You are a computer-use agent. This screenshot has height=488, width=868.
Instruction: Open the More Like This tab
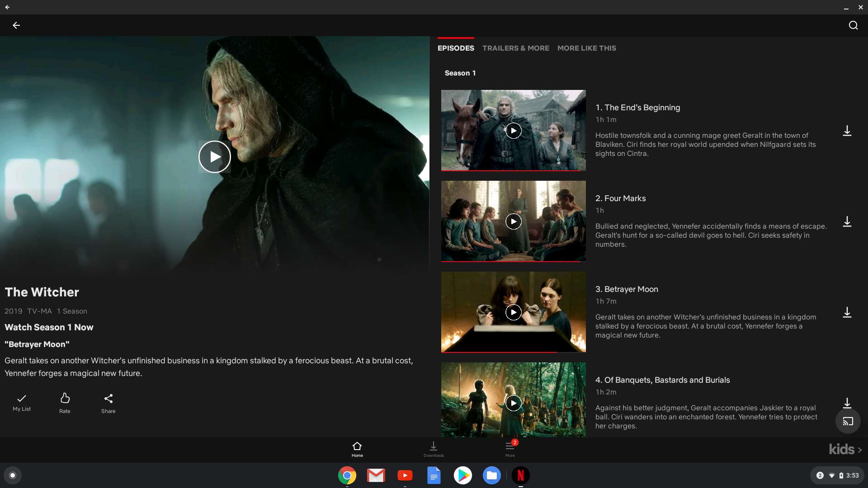[x=587, y=48]
